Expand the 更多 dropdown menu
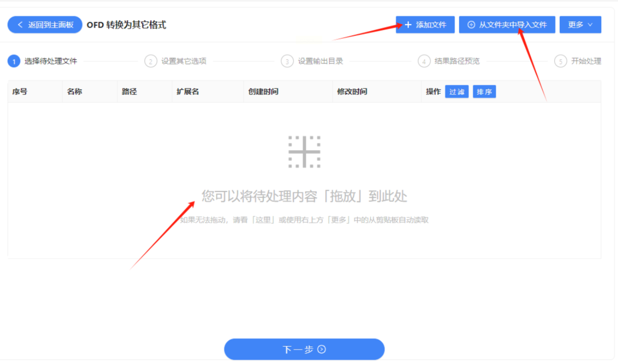The width and height of the screenshot is (618, 364). tap(575, 25)
